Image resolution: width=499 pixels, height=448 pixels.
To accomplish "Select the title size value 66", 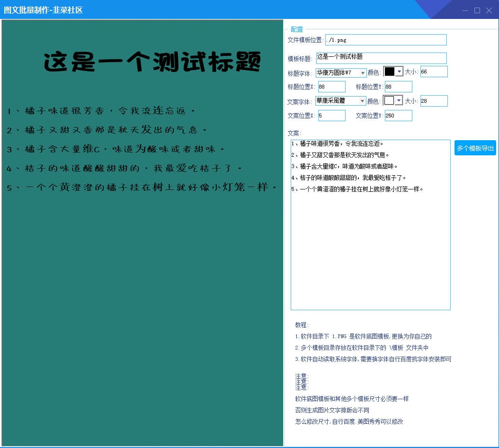I will point(433,71).
